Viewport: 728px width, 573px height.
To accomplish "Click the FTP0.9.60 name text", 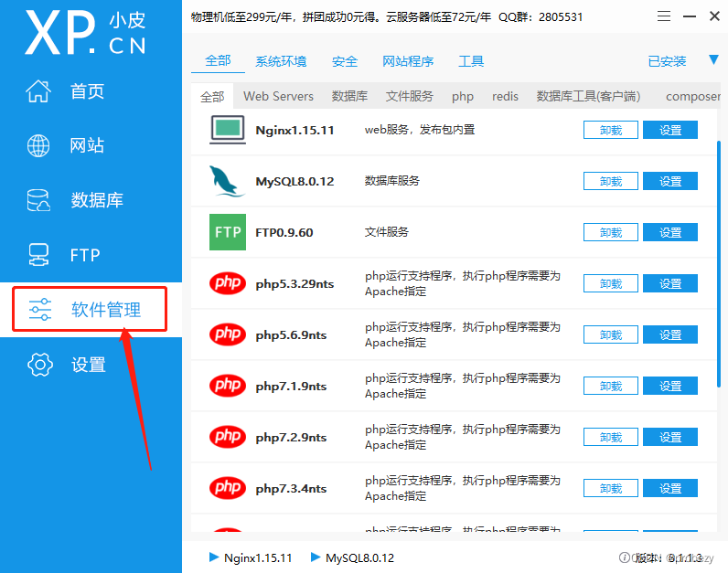I will [284, 232].
